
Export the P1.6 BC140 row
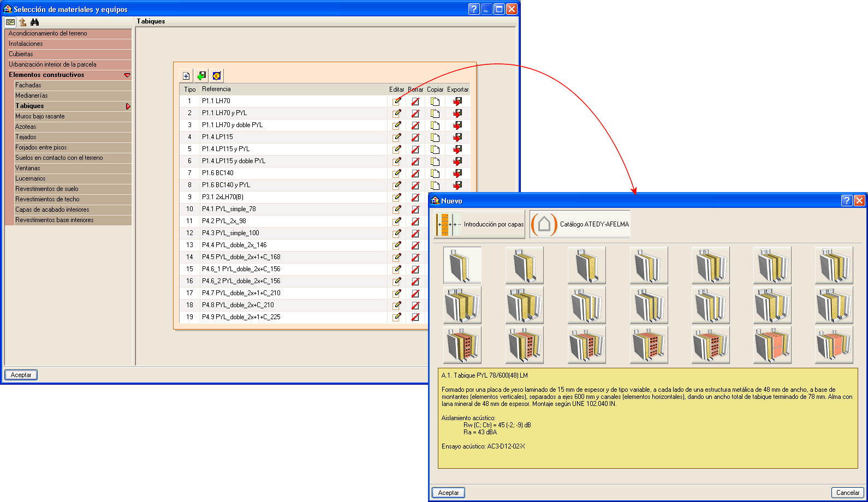457,173
